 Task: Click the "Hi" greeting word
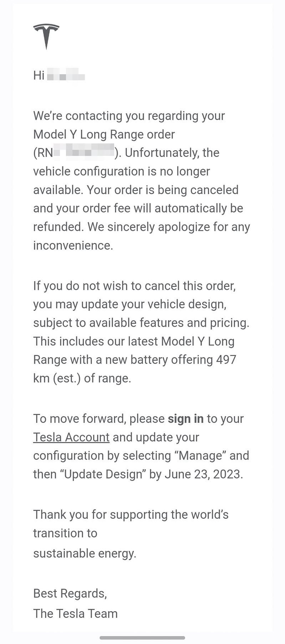tap(39, 75)
